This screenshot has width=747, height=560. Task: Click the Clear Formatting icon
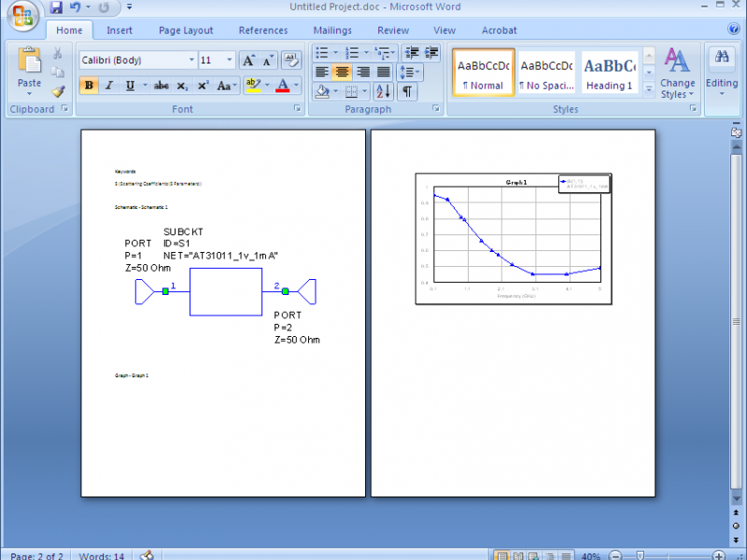[290, 61]
